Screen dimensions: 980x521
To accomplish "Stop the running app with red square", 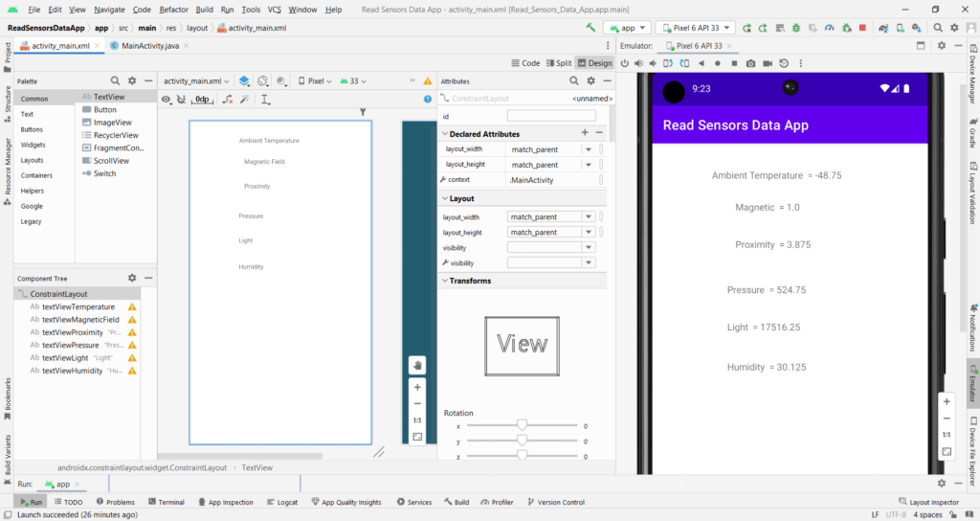I will tap(862, 28).
